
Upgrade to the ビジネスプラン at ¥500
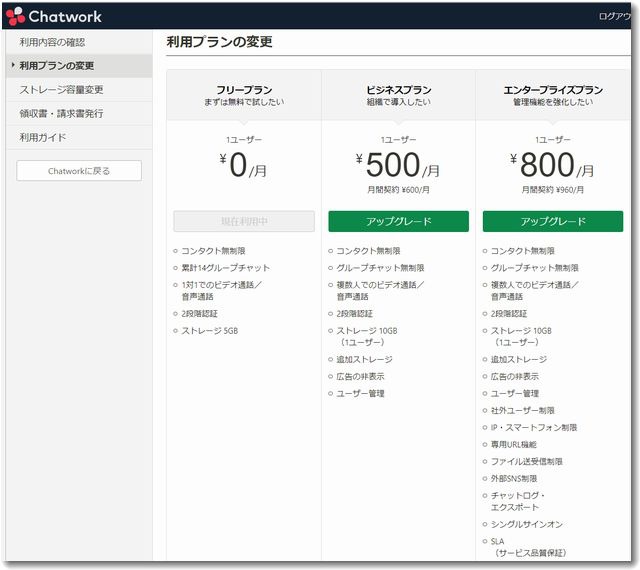point(398,222)
